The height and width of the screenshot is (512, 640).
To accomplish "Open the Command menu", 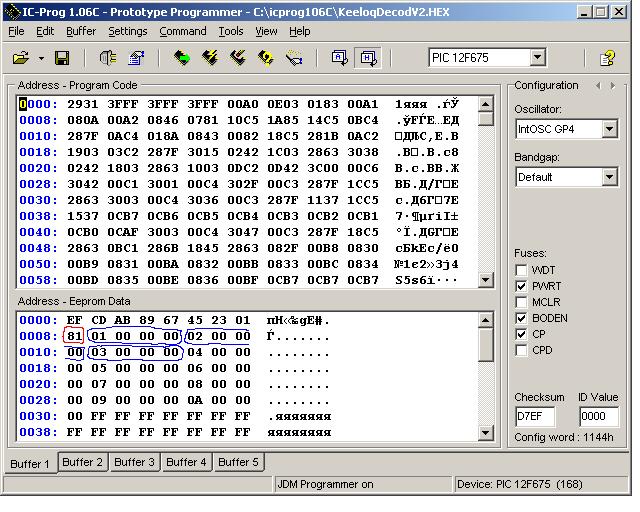I will (182, 31).
